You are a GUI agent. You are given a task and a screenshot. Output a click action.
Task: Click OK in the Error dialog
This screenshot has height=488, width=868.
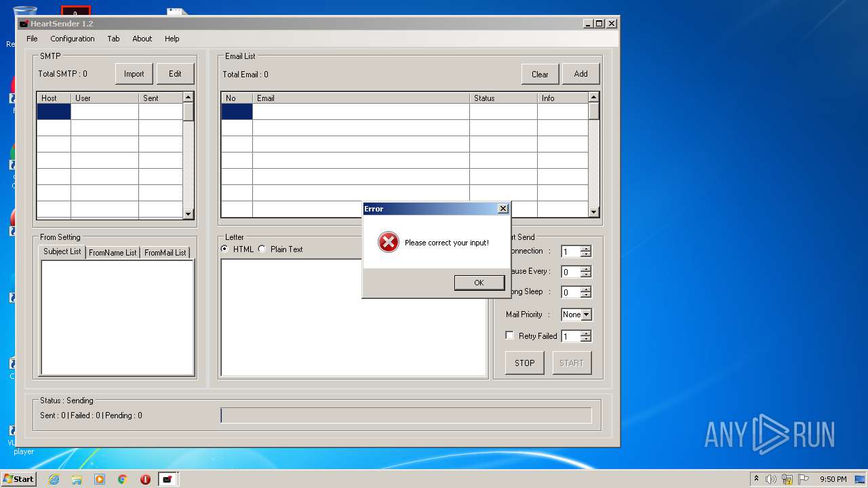coord(479,283)
